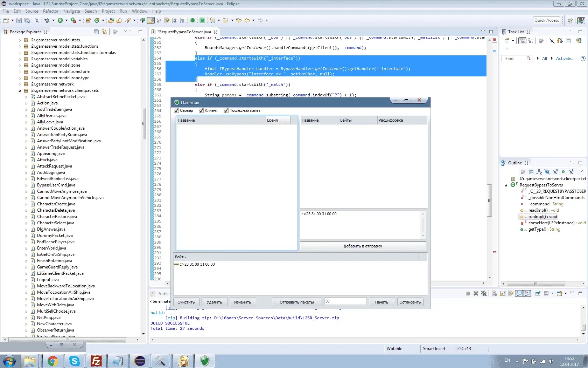Expand the l2r.gameserver.model.stats package
Viewport: 588px width, 368px height.
(20, 40)
